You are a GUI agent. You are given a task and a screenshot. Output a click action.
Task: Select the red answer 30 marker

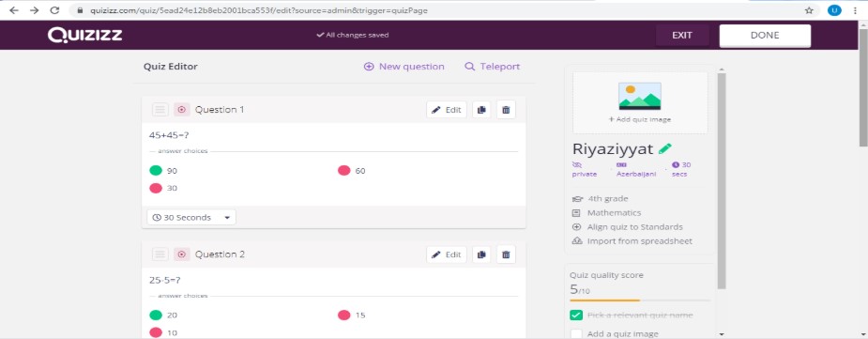click(156, 188)
